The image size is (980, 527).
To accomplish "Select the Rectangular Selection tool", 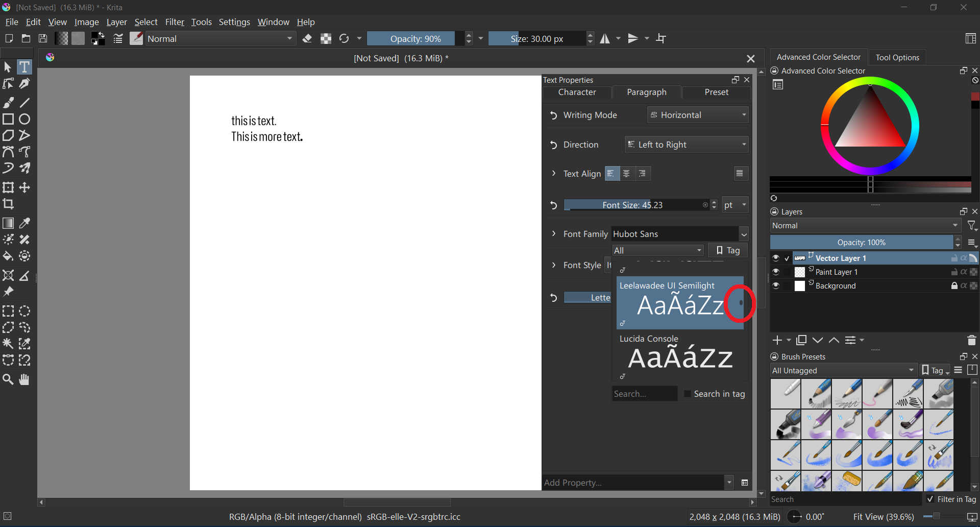I will pyautogui.click(x=8, y=311).
